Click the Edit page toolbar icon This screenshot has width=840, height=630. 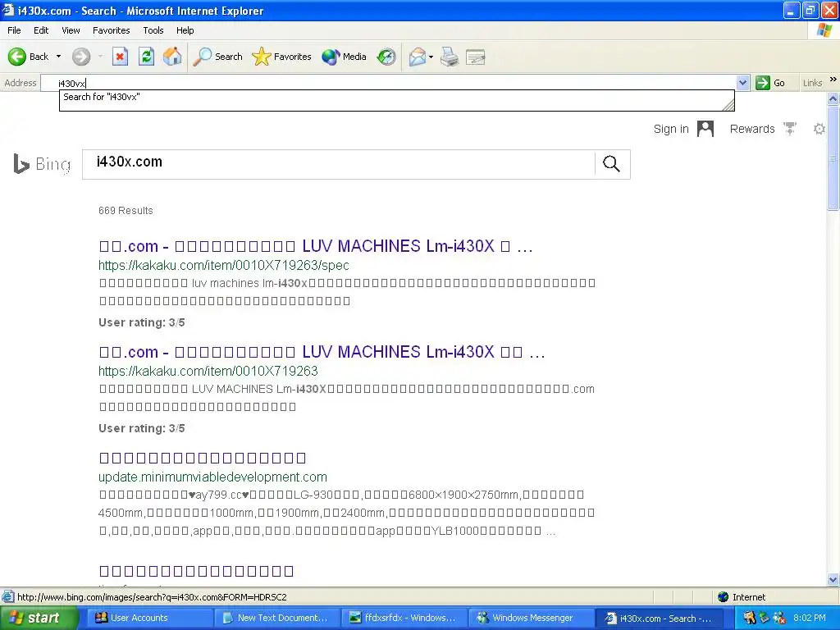pos(476,57)
